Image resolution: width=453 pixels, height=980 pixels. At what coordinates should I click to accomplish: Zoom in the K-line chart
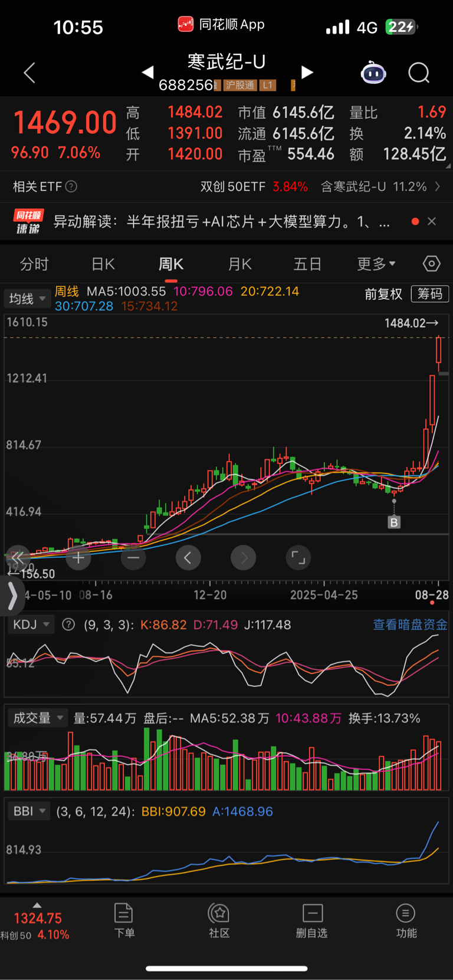78,557
